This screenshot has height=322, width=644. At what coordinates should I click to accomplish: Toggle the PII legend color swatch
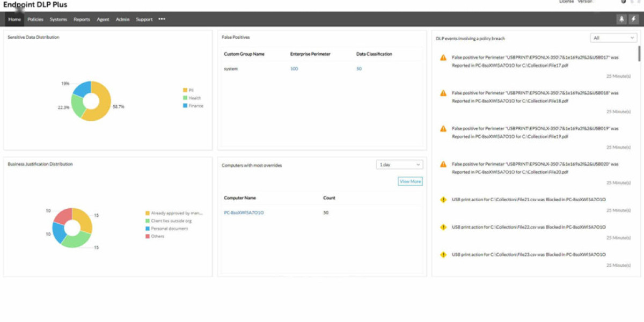point(185,90)
